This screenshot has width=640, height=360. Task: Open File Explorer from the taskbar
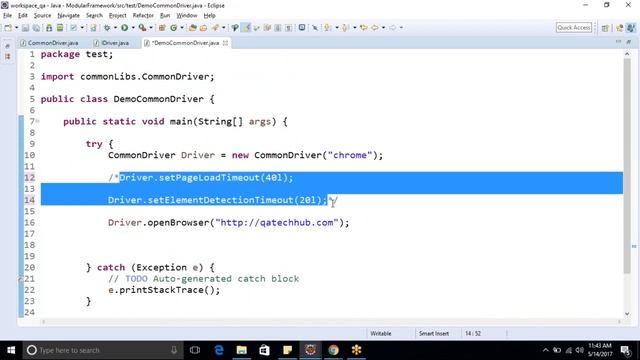[x=242, y=350]
